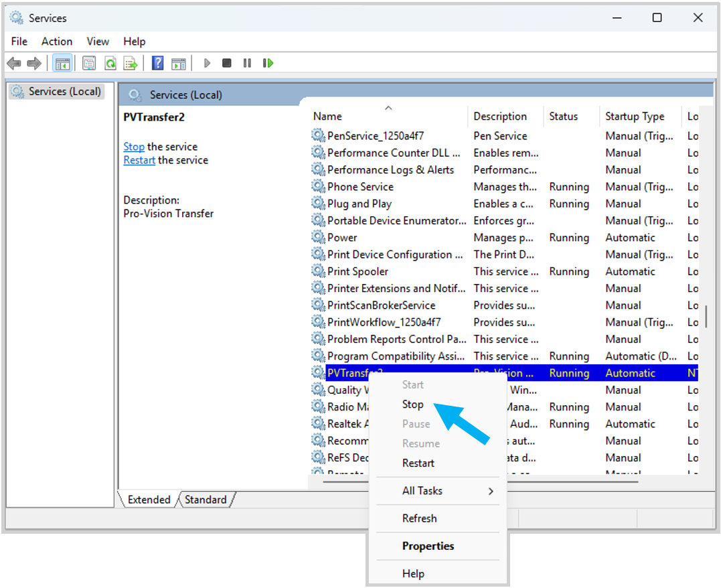Select the Print Spooler service row
721x588 pixels.
pos(504,271)
